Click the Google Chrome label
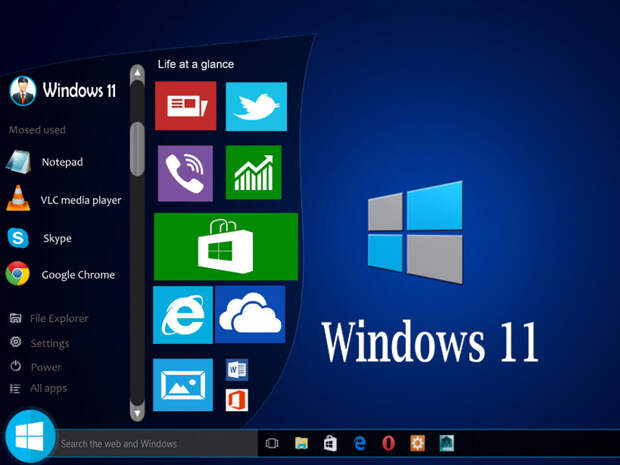The image size is (620, 465). tap(78, 275)
